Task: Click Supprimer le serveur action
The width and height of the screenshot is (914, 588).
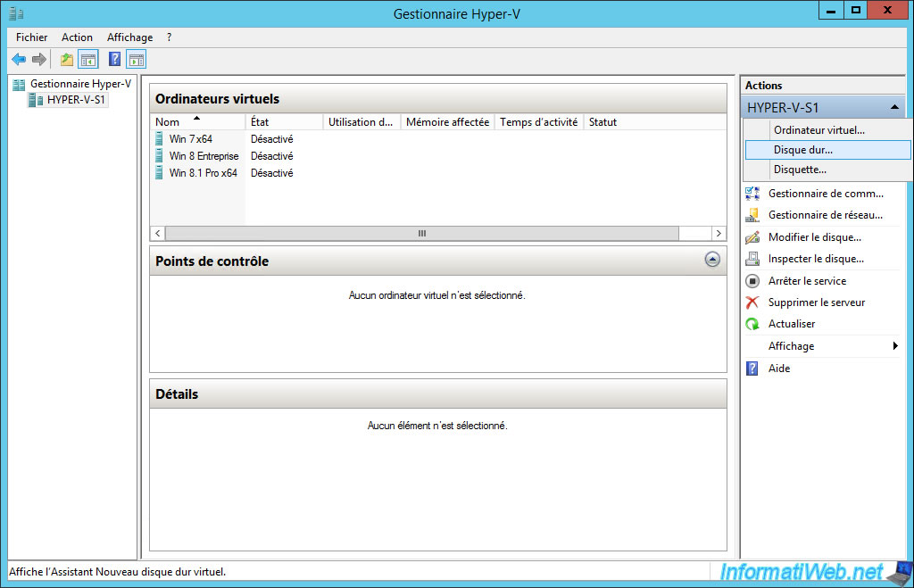Action: click(x=816, y=302)
